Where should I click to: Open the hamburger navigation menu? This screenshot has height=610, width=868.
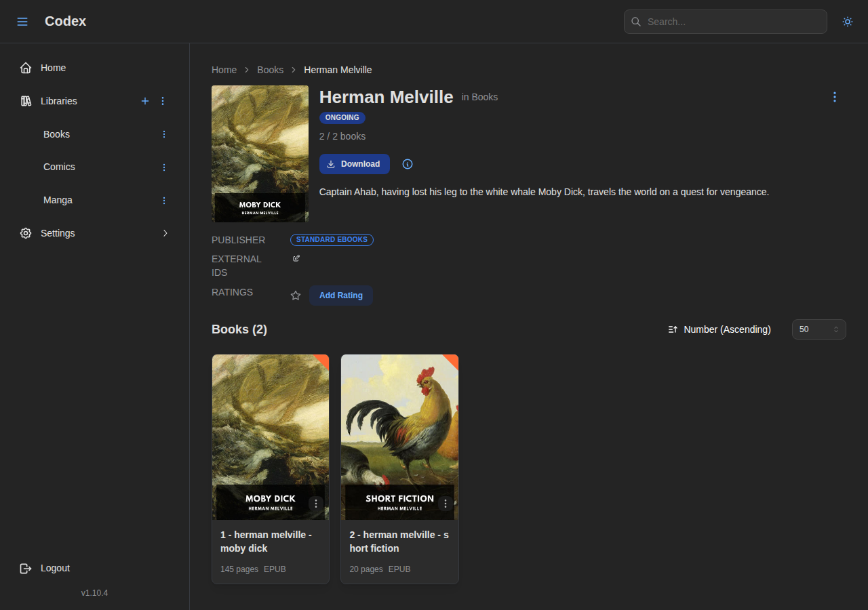[22, 21]
